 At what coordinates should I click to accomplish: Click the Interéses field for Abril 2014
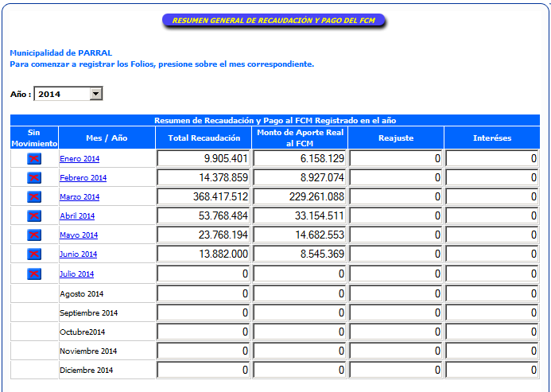click(492, 215)
